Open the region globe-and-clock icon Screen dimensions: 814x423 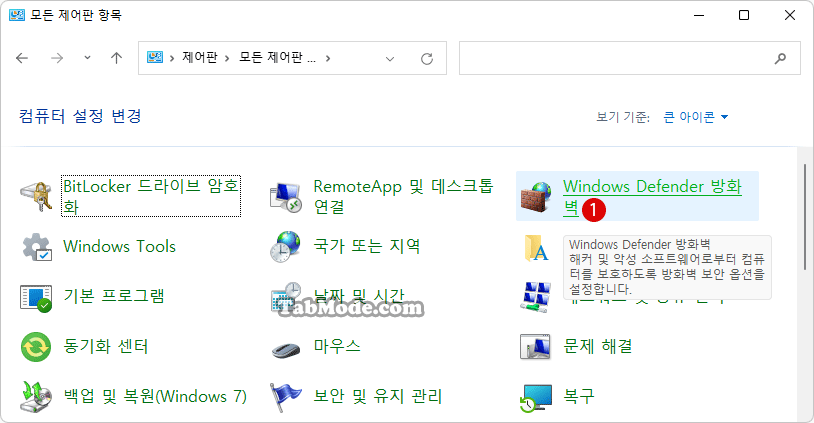[x=286, y=247]
